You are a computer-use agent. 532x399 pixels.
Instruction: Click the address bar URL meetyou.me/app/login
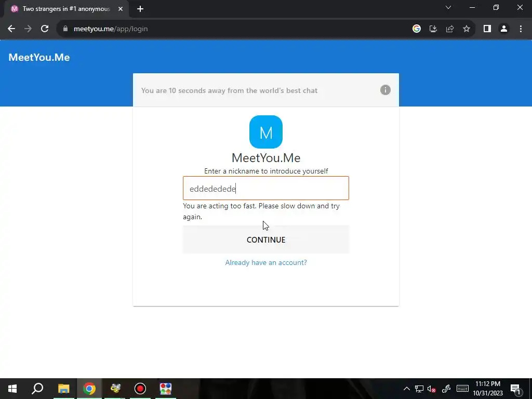[111, 29]
